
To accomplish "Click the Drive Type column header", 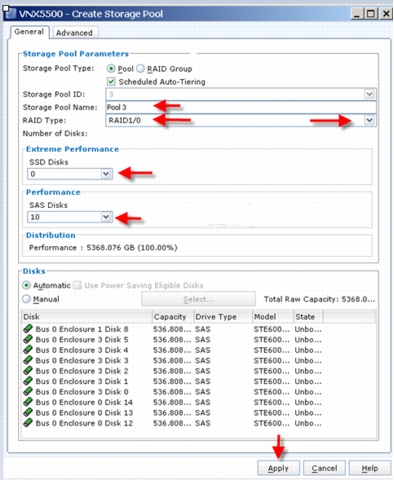I will coord(223,317).
